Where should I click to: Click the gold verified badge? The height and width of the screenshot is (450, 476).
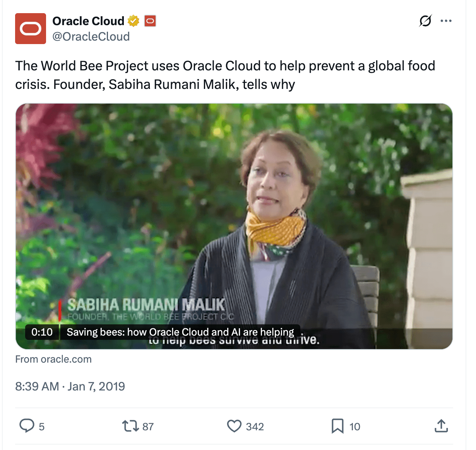click(x=134, y=21)
